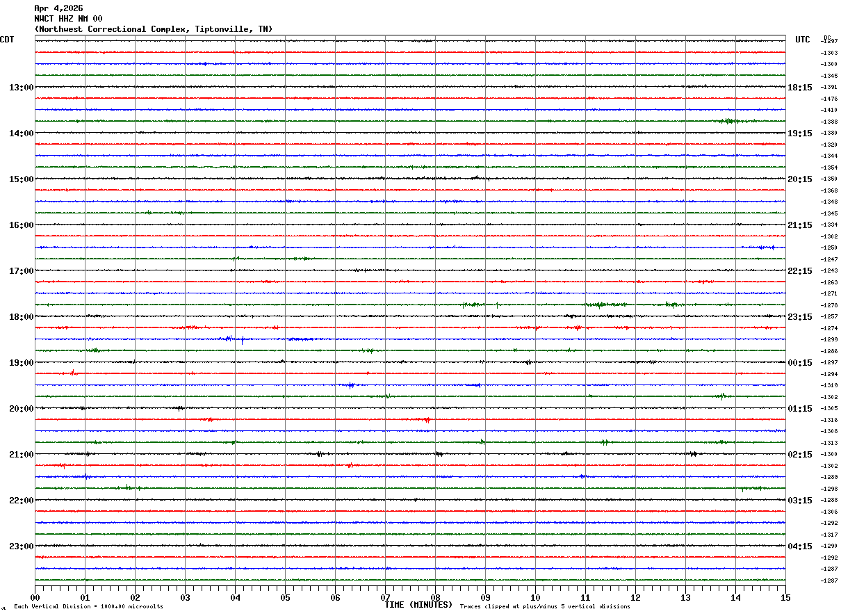841x616 pixels.
Task: Click the '13:00' CDT time label
Action: click(x=21, y=88)
